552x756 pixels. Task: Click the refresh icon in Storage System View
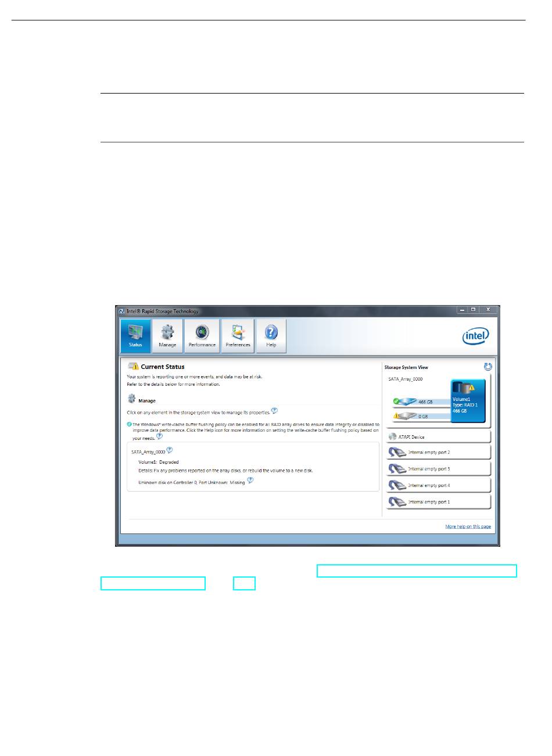(x=488, y=367)
